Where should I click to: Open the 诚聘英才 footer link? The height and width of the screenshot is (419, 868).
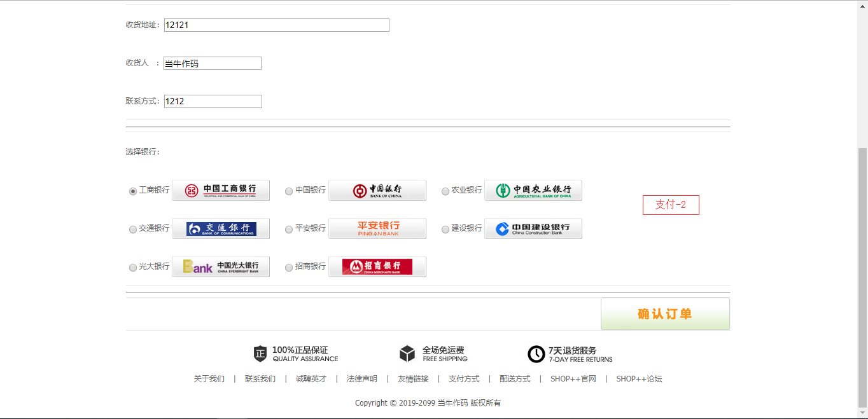pyautogui.click(x=311, y=379)
